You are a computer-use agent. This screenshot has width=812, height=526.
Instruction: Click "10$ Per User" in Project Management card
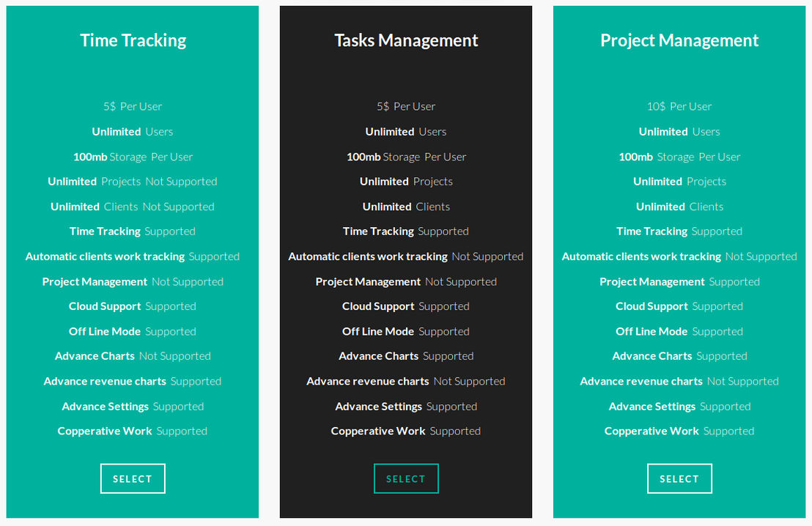point(679,106)
